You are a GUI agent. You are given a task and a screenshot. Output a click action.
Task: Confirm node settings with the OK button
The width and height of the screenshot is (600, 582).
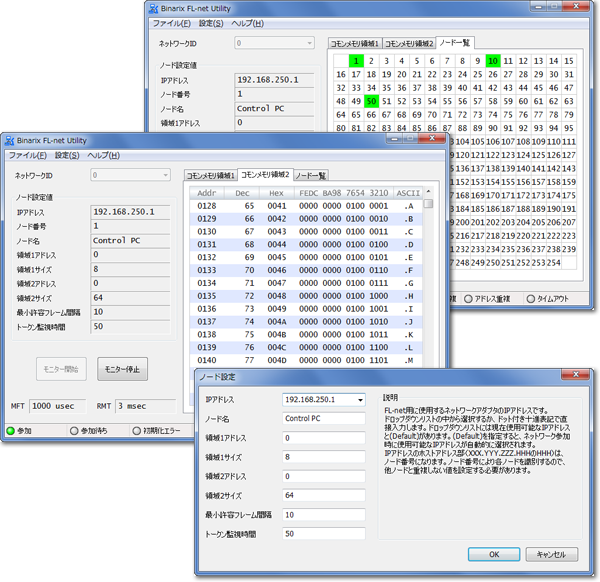point(493,554)
